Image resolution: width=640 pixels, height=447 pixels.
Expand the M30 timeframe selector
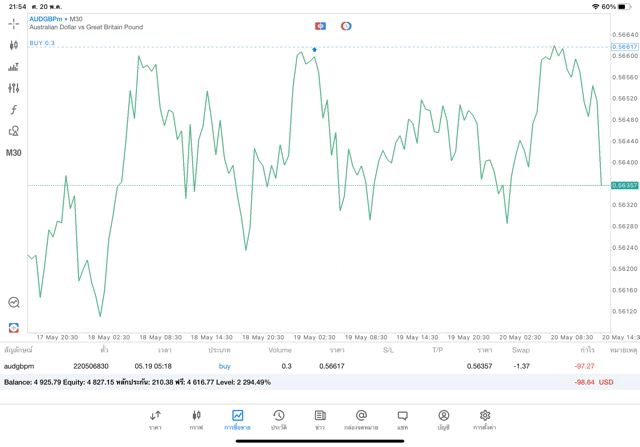pos(14,153)
